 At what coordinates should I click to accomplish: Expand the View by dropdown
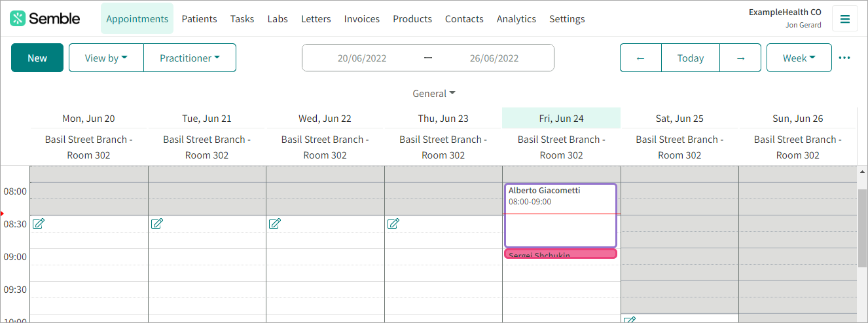pyautogui.click(x=106, y=58)
